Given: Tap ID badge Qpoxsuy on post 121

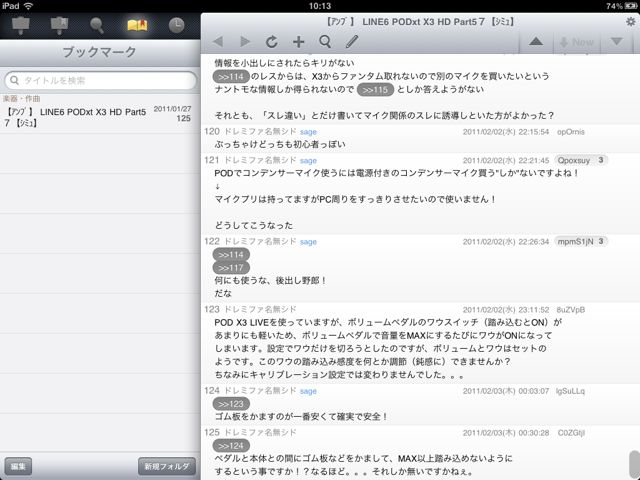Looking at the screenshot, I should 581,160.
